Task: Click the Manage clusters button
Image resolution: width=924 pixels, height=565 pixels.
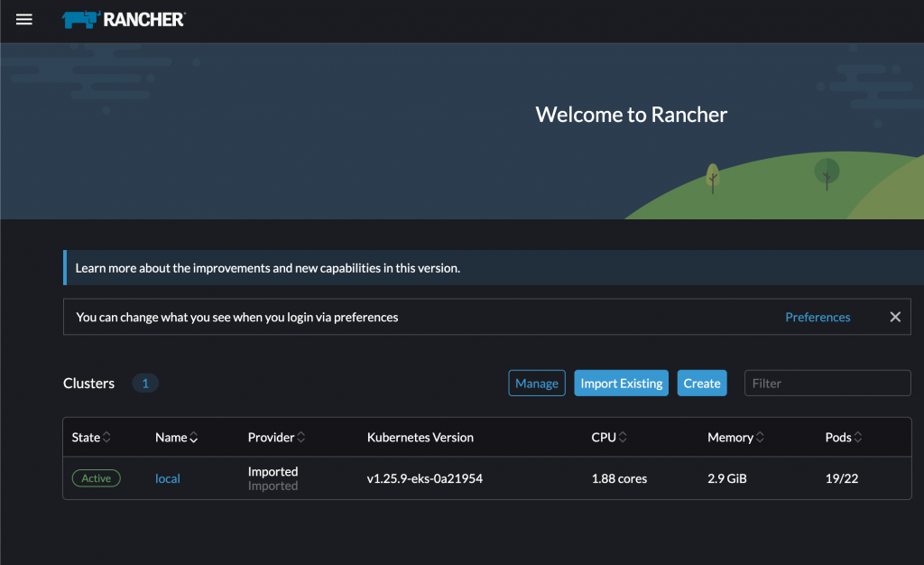Action: coord(537,383)
